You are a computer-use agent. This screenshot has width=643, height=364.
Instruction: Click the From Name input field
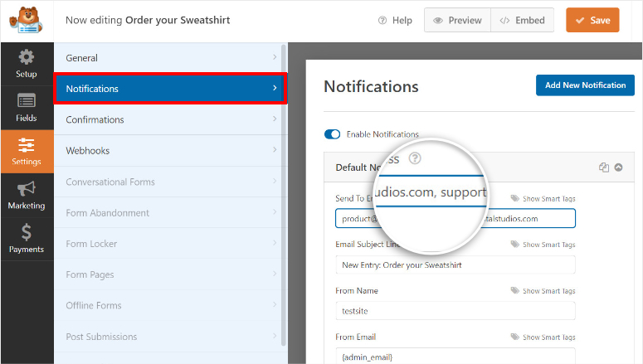point(455,310)
